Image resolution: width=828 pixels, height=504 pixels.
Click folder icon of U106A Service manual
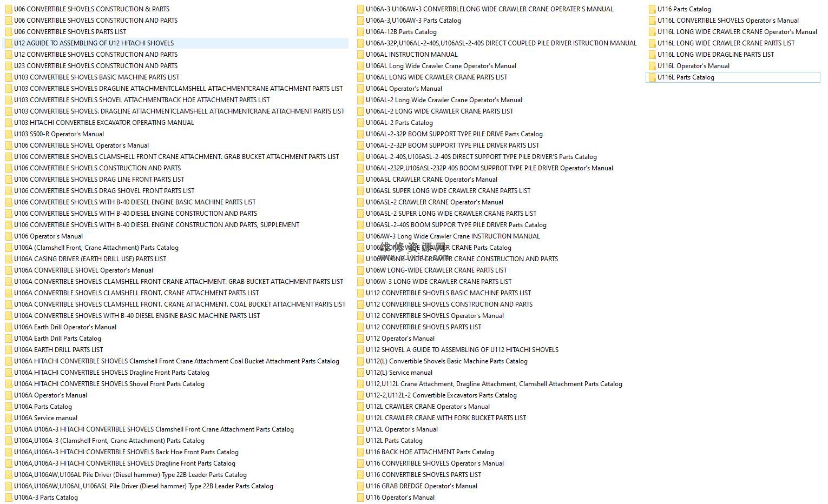pos(8,418)
